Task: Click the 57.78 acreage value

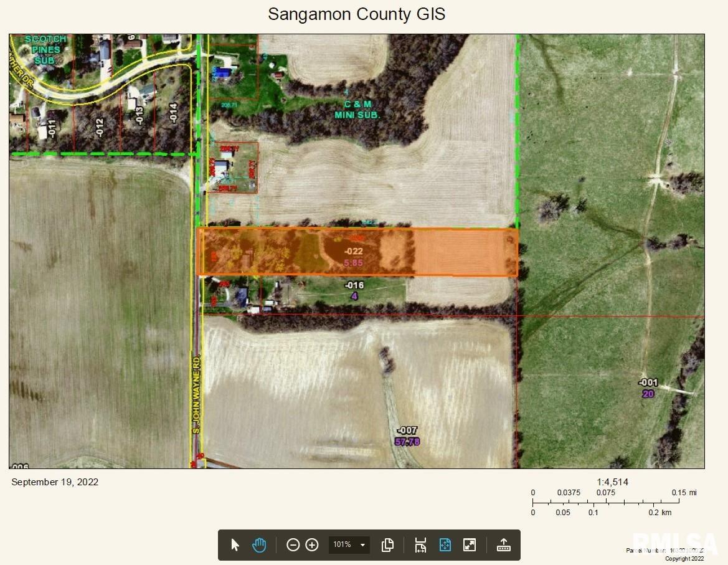Action: [407, 442]
